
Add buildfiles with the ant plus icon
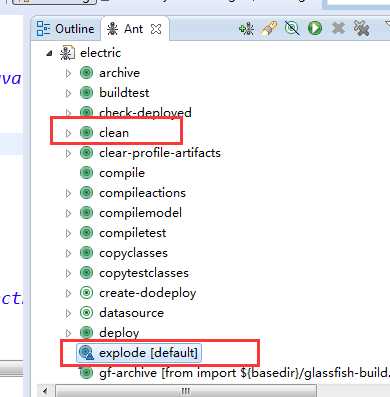(x=247, y=29)
